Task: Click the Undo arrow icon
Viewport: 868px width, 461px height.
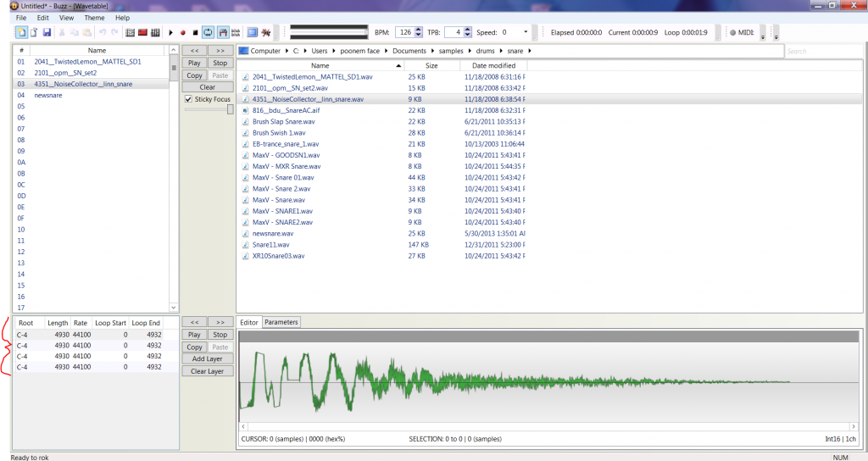Action: coord(103,33)
